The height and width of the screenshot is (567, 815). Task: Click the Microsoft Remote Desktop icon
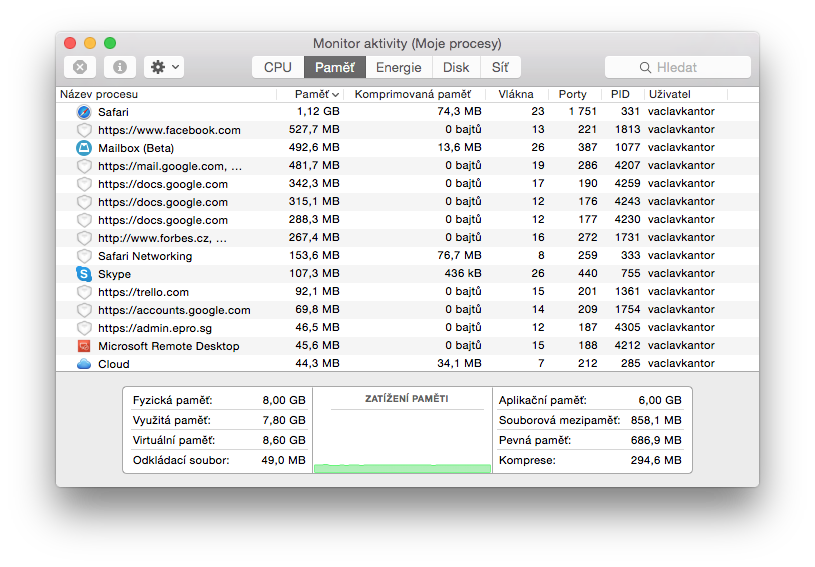[84, 346]
